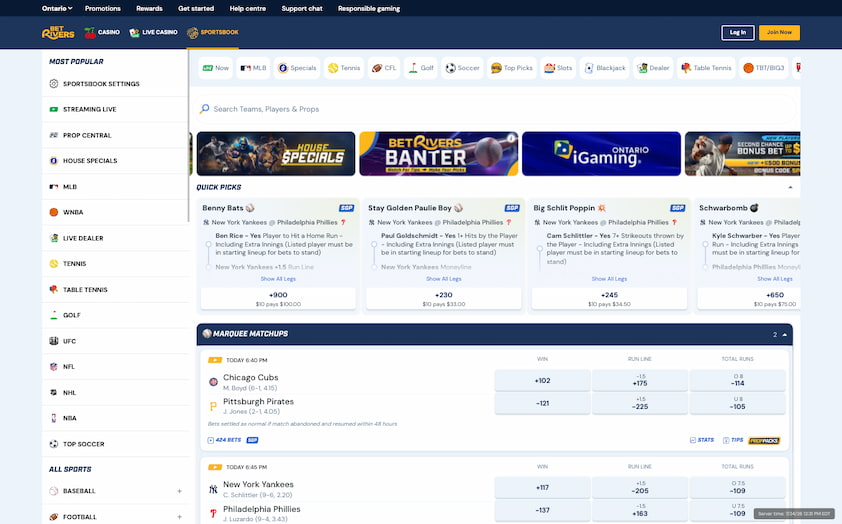This screenshot has height=524, width=842.
Task: Open the BetRivers Banter banner
Action: 439,154
